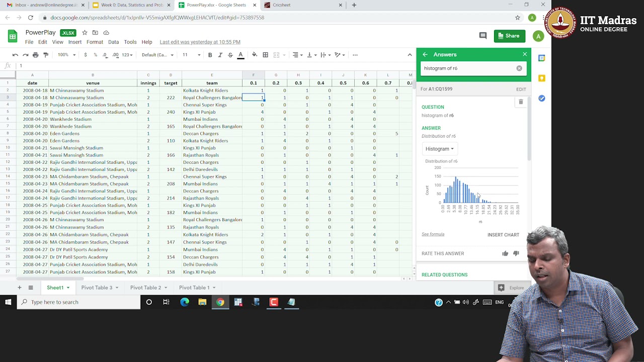Collapse the menus with chevron arrow

(410, 55)
